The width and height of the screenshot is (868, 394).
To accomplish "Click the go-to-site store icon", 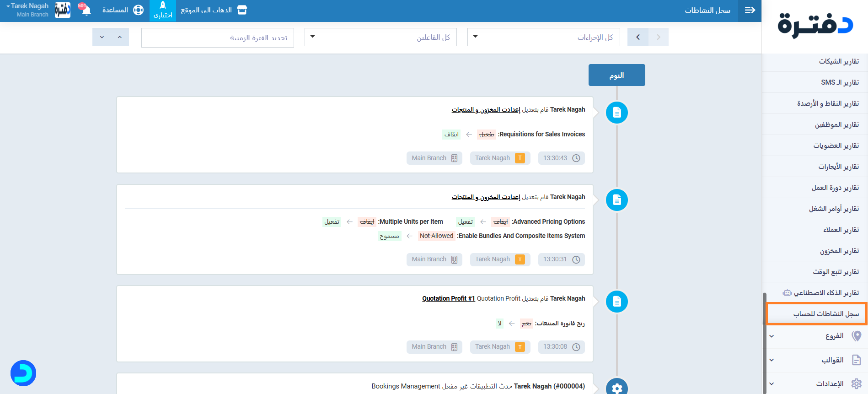I will pos(242,10).
